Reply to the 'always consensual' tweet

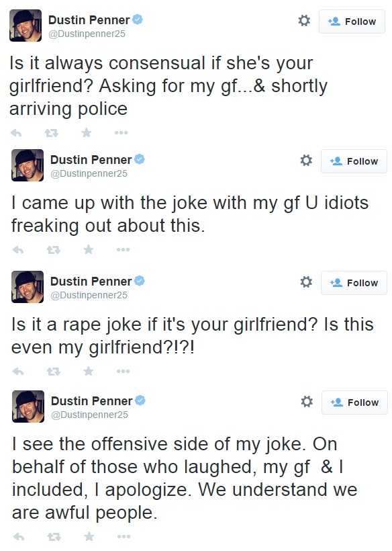pos(16,133)
